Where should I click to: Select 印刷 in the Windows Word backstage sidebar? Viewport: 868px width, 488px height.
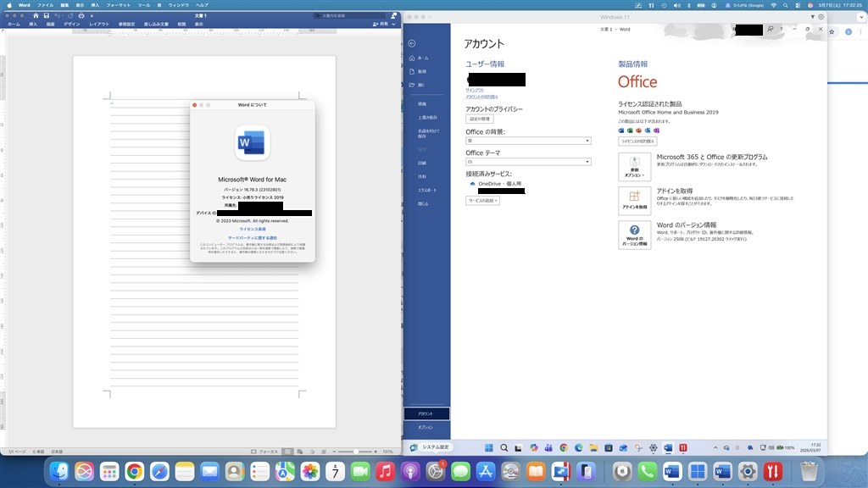click(x=426, y=164)
